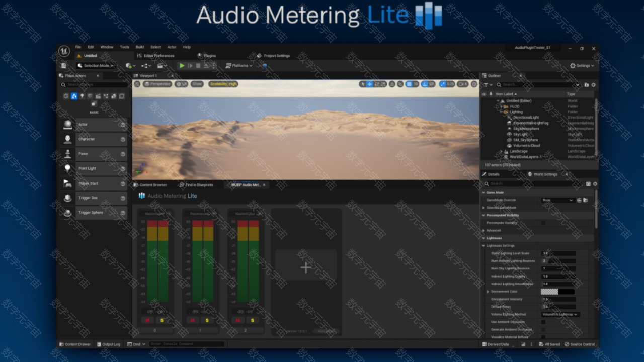This screenshot has height=362, width=644.
Task: Mute meter channel 0
Action: pyautogui.click(x=147, y=320)
